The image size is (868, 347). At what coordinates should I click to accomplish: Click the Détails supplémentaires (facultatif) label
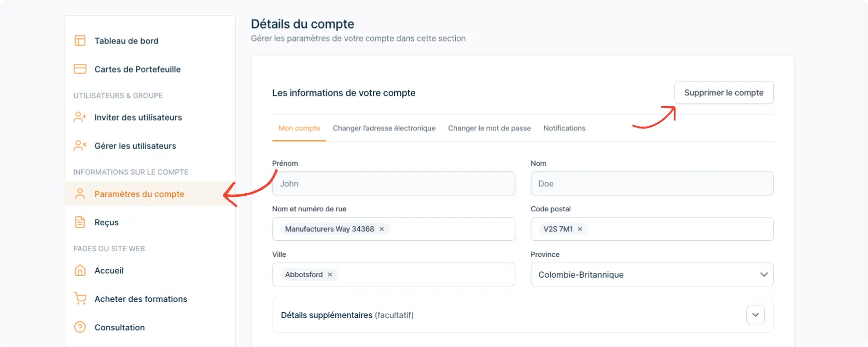click(347, 315)
